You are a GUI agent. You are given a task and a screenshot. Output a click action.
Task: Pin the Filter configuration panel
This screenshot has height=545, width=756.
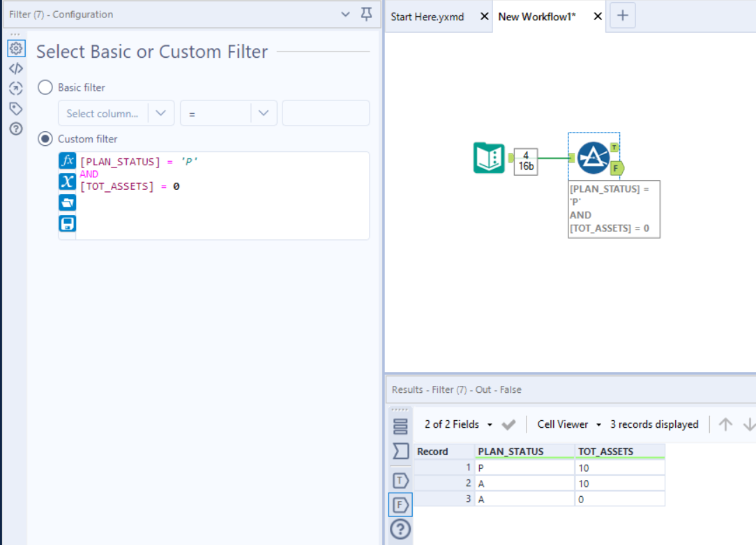tap(366, 14)
